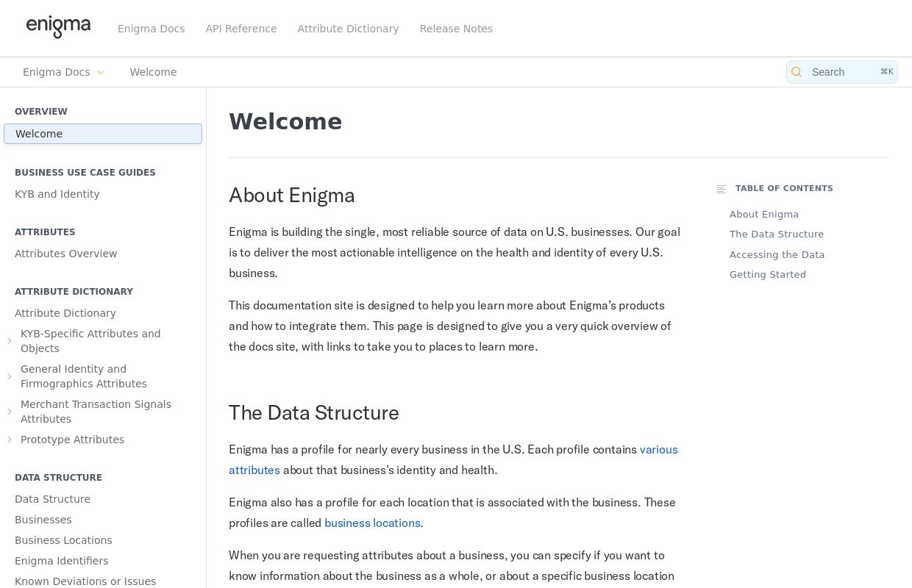Screen dimensions: 912x588
Task: Open KYB-Specific Attributes and Objects page
Action: 90,341
